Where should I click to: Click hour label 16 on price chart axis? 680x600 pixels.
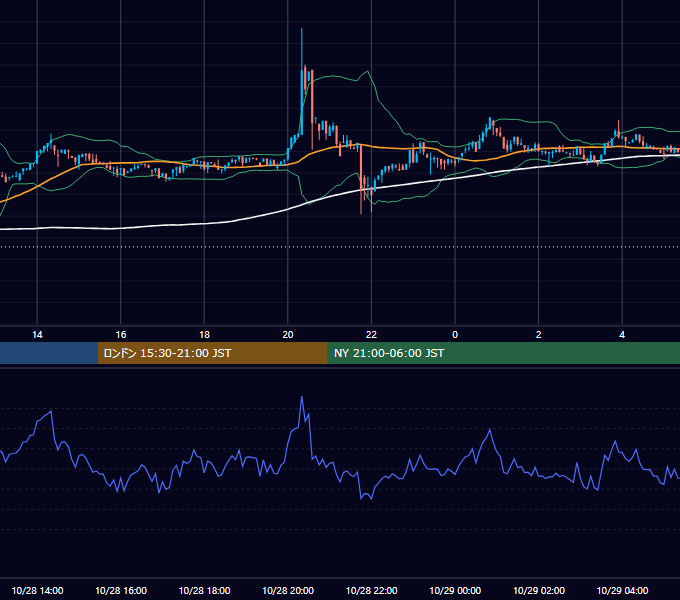click(x=121, y=335)
